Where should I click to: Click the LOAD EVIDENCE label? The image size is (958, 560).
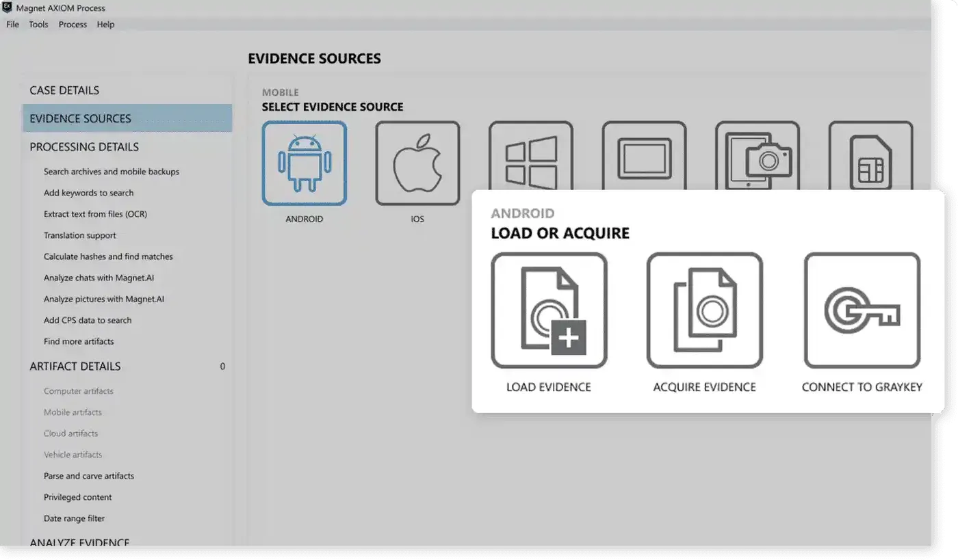tap(549, 387)
